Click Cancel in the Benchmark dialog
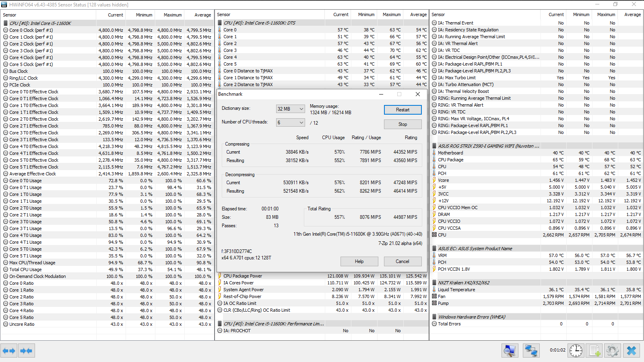Image resolution: width=644 pixels, height=362 pixels. [x=402, y=261]
